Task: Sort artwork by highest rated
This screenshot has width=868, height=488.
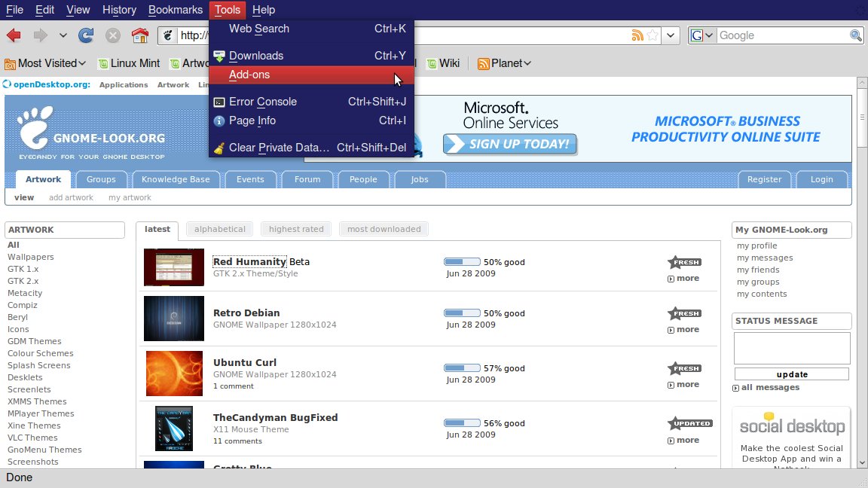Action: [296, 229]
